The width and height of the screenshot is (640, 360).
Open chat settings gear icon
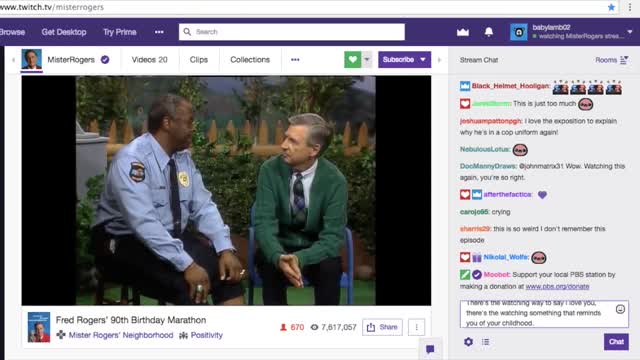(x=468, y=342)
